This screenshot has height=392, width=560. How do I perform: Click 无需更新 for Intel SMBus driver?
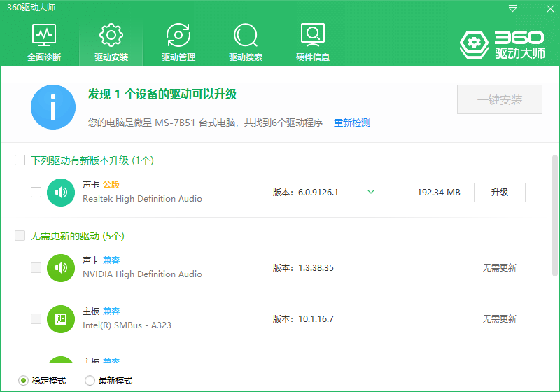(x=500, y=318)
